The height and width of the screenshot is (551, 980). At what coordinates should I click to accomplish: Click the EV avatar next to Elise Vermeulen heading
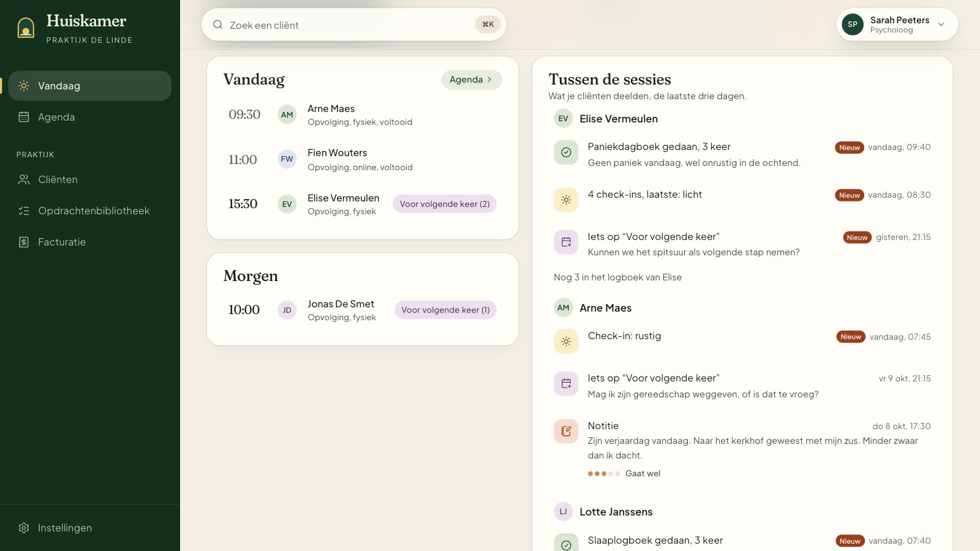[563, 119]
